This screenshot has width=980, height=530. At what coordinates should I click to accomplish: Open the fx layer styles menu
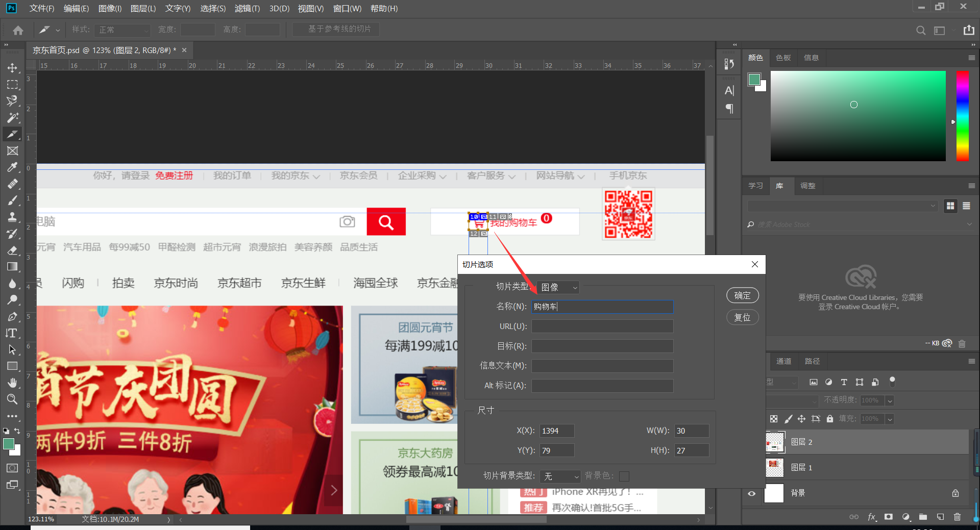pyautogui.click(x=872, y=517)
